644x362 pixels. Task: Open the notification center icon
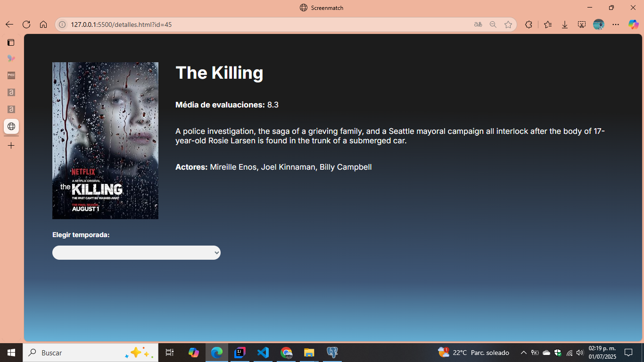point(628,353)
